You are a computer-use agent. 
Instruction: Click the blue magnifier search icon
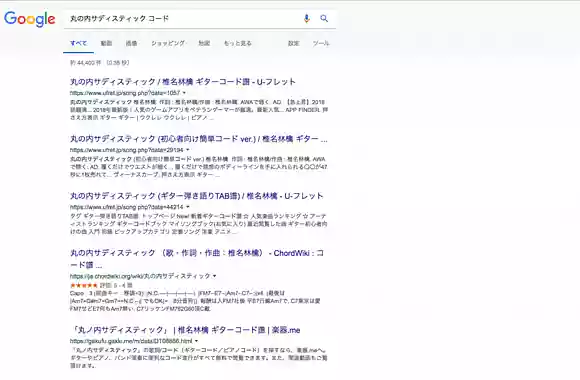[324, 18]
